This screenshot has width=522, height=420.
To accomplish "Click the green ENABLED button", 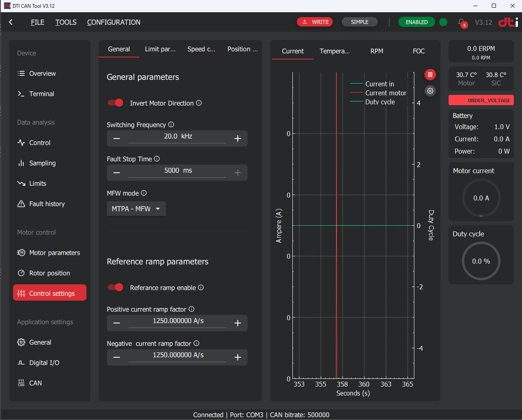I will [x=417, y=22].
